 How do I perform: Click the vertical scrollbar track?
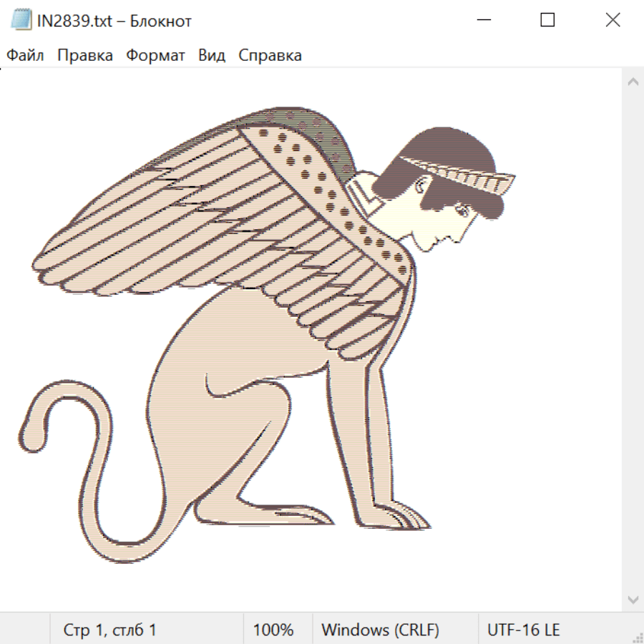tap(633, 336)
